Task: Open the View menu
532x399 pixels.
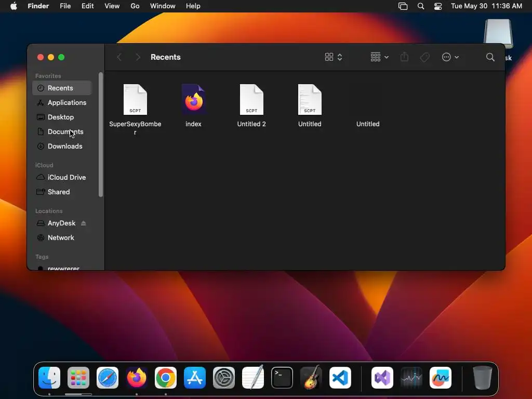Action: coord(112,6)
